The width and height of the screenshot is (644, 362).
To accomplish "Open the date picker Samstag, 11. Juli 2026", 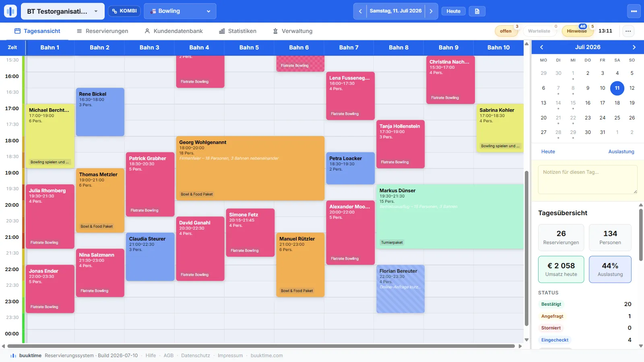I will [x=396, y=11].
